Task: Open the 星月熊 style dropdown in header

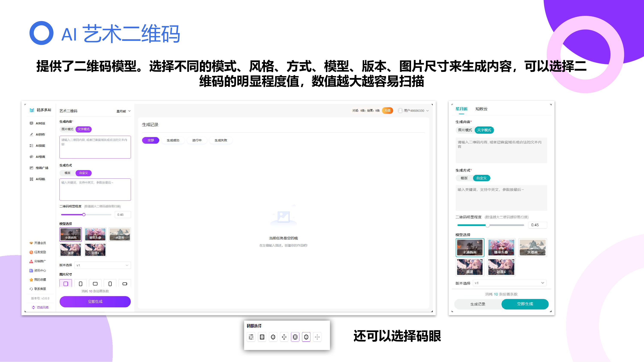Action: (x=123, y=111)
